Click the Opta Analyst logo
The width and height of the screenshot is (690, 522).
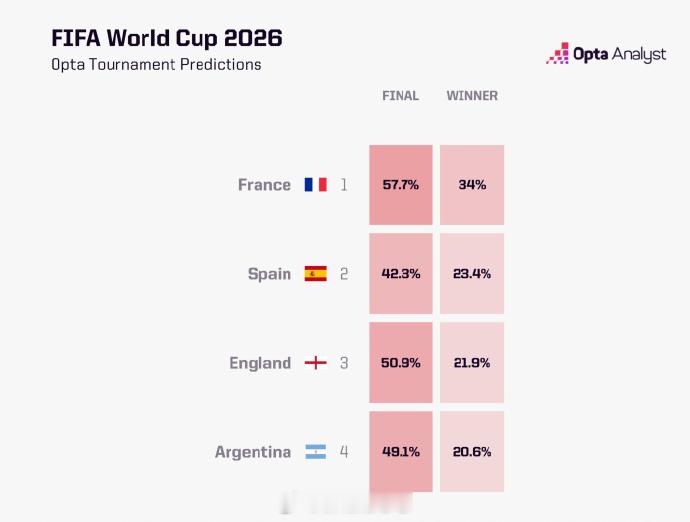[x=606, y=54]
